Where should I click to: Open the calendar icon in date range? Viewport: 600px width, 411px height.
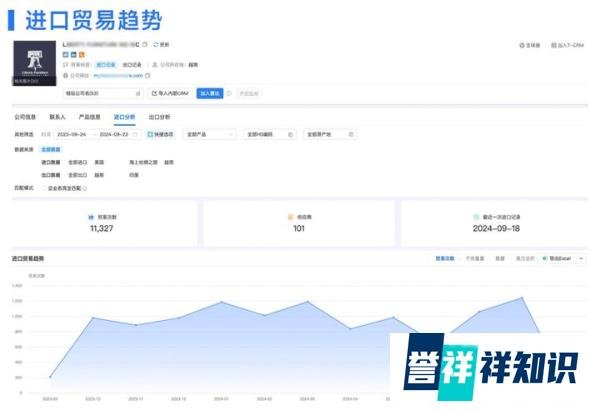pyautogui.click(x=135, y=134)
